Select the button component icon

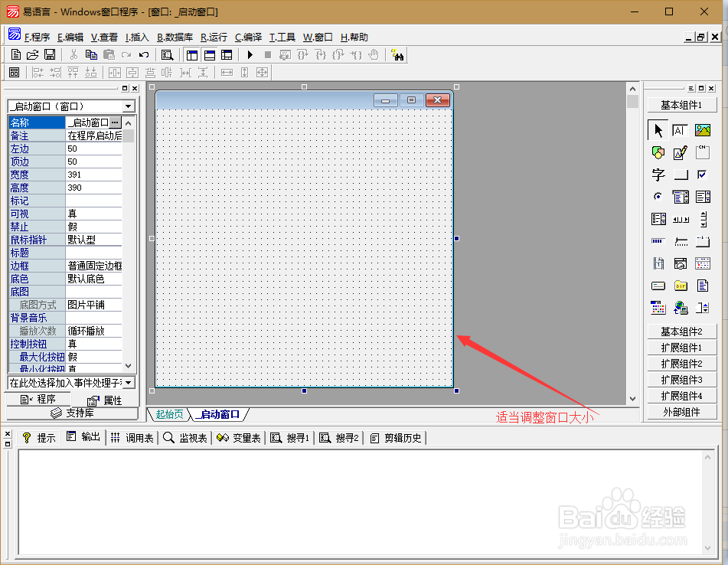(x=681, y=175)
